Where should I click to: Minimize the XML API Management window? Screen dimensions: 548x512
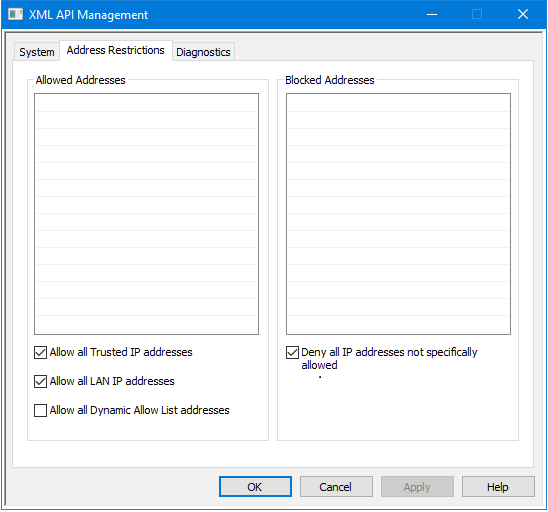point(432,14)
